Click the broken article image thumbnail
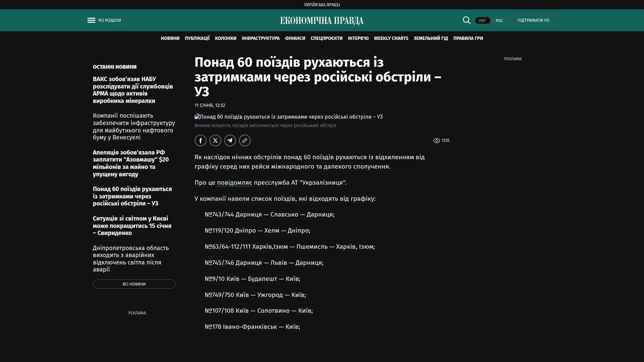The width and height of the screenshot is (644, 362). [x=197, y=117]
